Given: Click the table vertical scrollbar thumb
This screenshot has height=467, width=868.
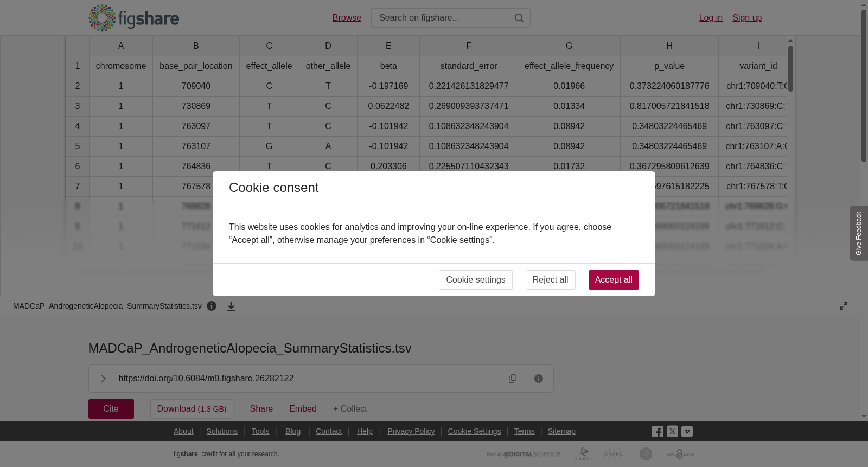Looking at the screenshot, I should click(791, 69).
